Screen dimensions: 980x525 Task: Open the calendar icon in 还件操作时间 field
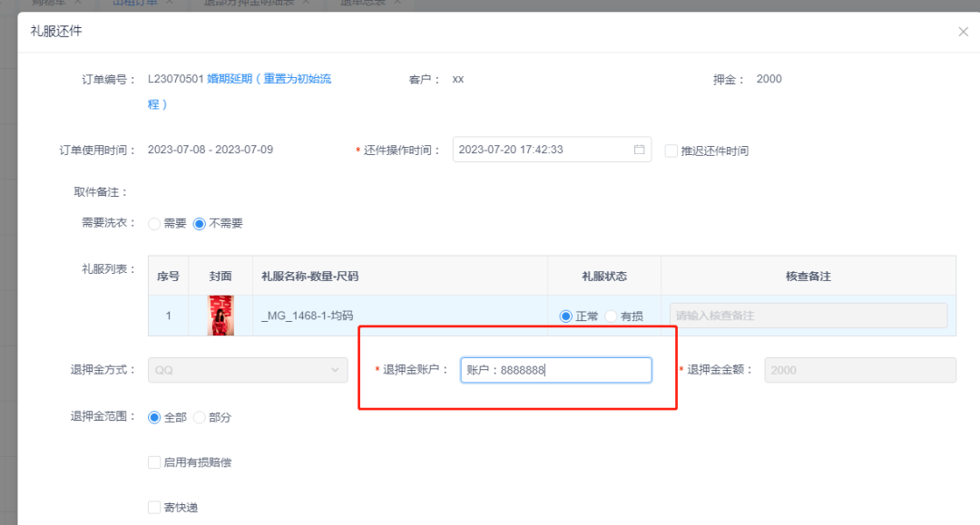(638, 150)
